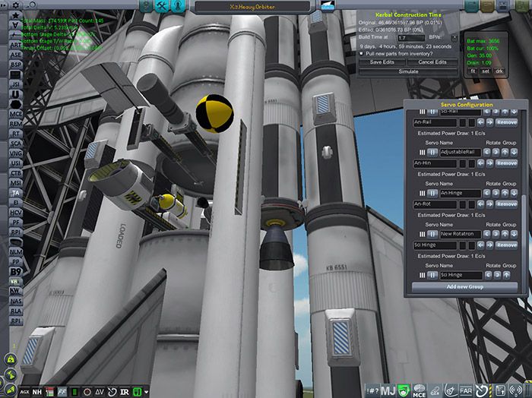This screenshot has width=532, height=398.
Task: Open the VNG parts category
Action: (x=16, y=153)
